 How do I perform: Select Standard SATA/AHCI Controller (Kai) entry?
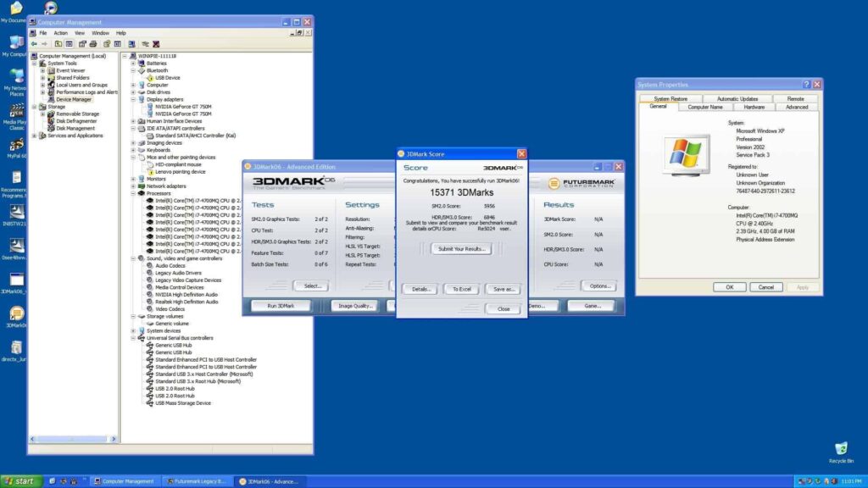coord(195,136)
